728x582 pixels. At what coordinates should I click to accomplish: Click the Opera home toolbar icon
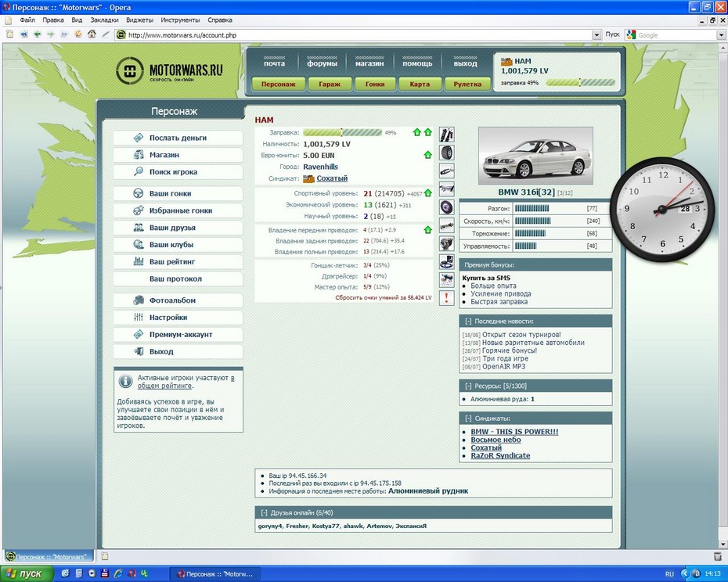click(x=92, y=34)
